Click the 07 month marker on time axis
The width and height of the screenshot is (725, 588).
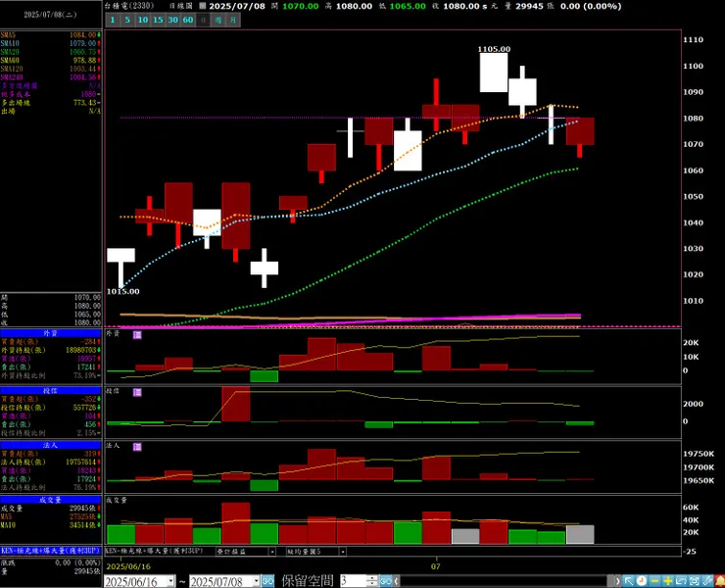tap(436, 566)
